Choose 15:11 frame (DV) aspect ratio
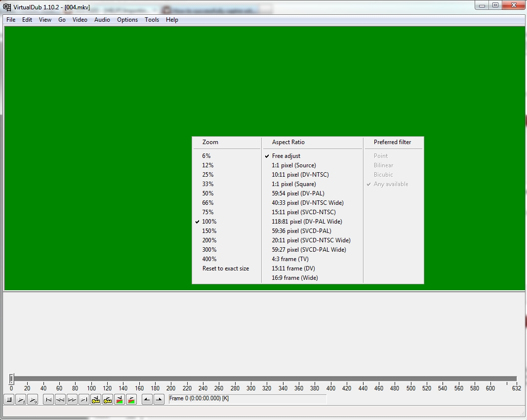Viewport: 527px width, 420px height. click(313, 268)
